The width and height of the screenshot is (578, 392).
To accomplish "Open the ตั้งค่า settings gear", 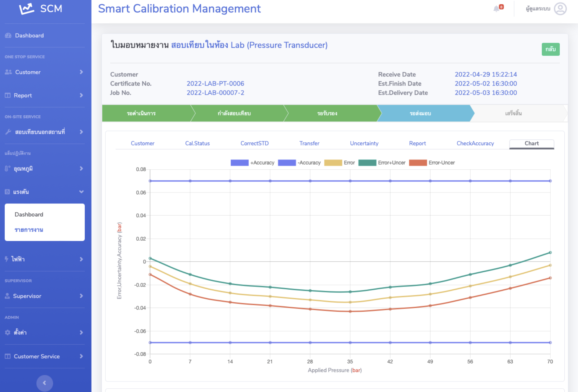I will 7,332.
